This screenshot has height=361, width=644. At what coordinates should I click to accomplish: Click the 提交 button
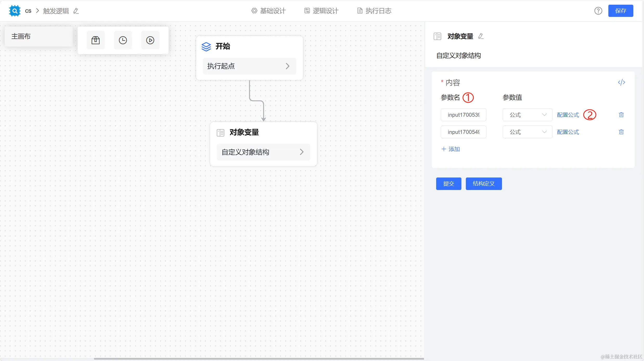point(448,184)
